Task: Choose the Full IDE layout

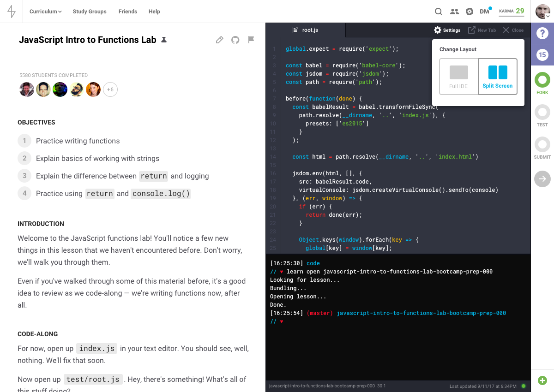Action: 458,77
